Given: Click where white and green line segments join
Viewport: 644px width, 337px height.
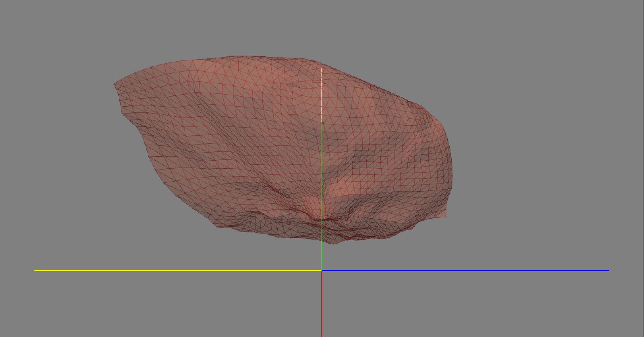Looking at the screenshot, I should click(322, 122).
